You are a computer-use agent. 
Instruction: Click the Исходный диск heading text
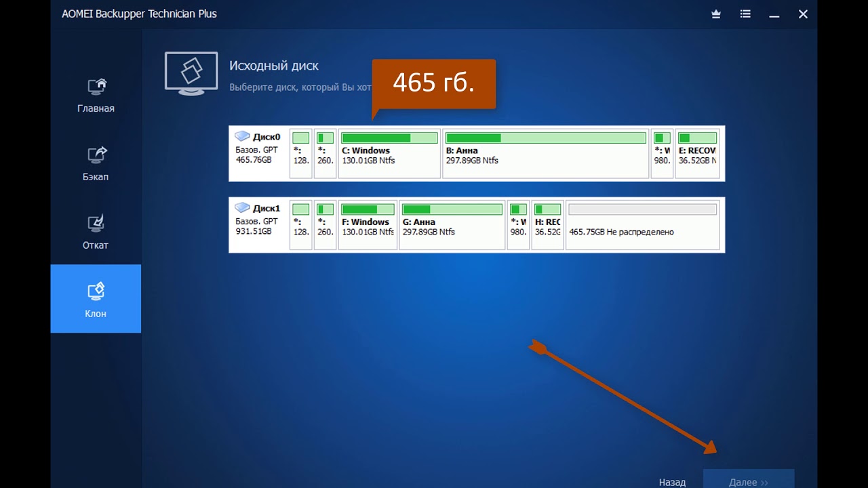click(274, 66)
